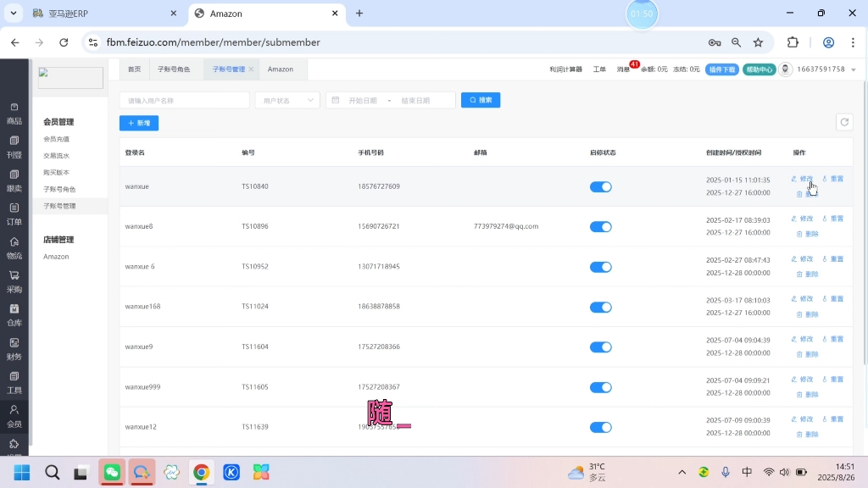Open Amazon under 店铺管理 in the side menu
The image size is (868, 488).
(x=56, y=257)
